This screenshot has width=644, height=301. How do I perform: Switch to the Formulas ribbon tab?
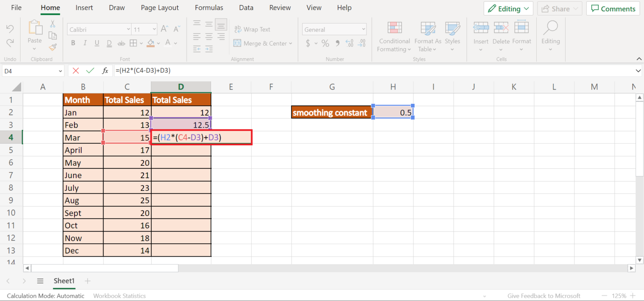tap(209, 8)
